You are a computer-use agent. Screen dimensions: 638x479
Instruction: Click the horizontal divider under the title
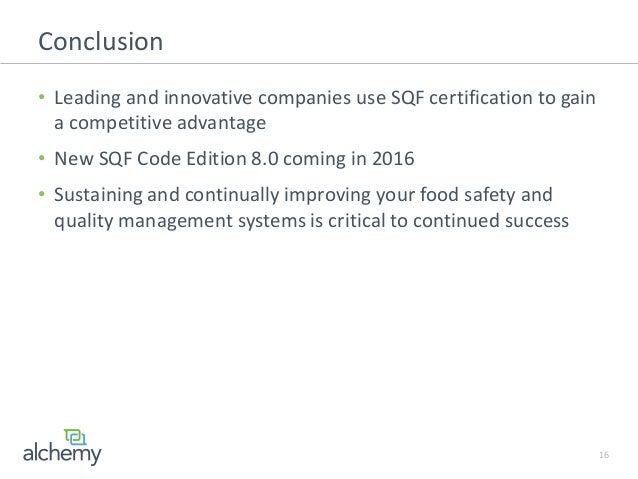click(319, 63)
